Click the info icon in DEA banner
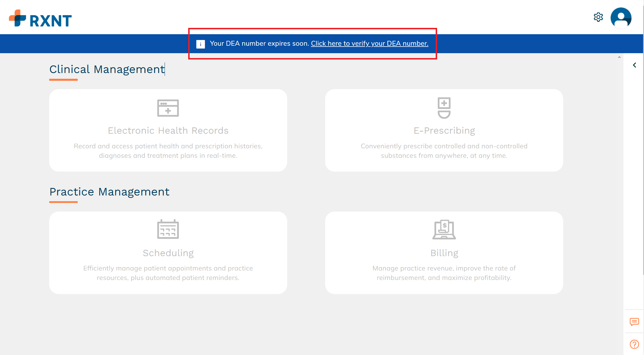 click(x=201, y=44)
